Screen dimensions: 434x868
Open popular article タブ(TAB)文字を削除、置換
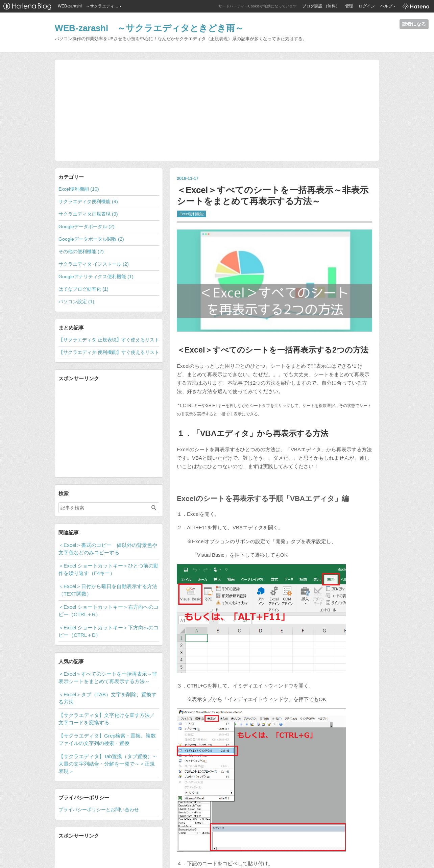click(x=107, y=698)
